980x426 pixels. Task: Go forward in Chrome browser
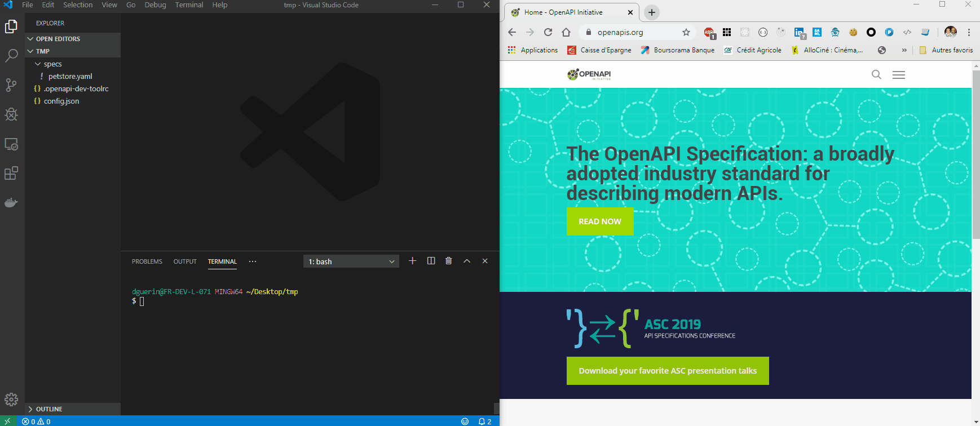(530, 32)
